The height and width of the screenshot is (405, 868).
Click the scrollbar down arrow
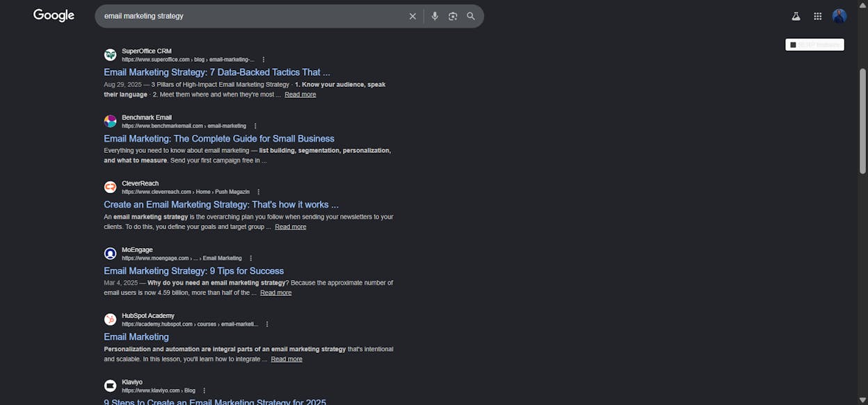click(x=863, y=400)
